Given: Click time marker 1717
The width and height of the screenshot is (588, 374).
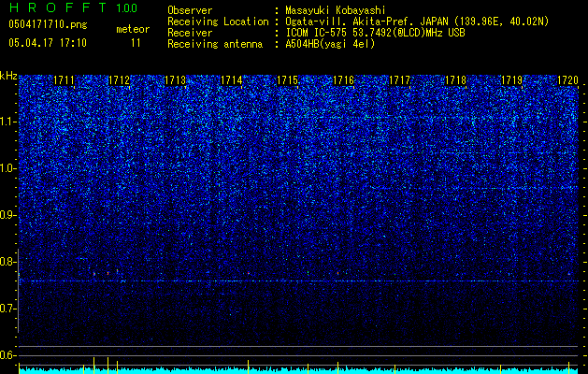Looking at the screenshot, I should point(399,80).
